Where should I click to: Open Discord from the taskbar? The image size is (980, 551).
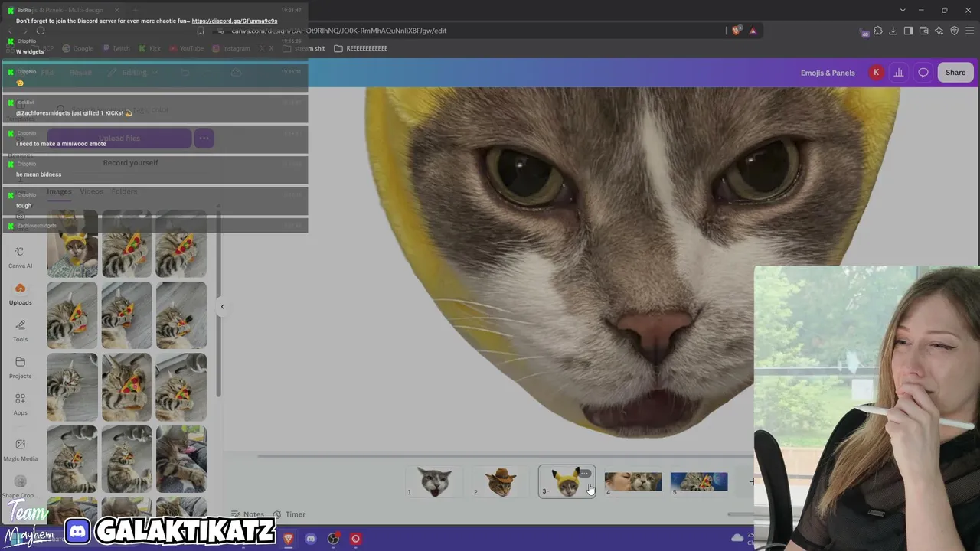311,539
